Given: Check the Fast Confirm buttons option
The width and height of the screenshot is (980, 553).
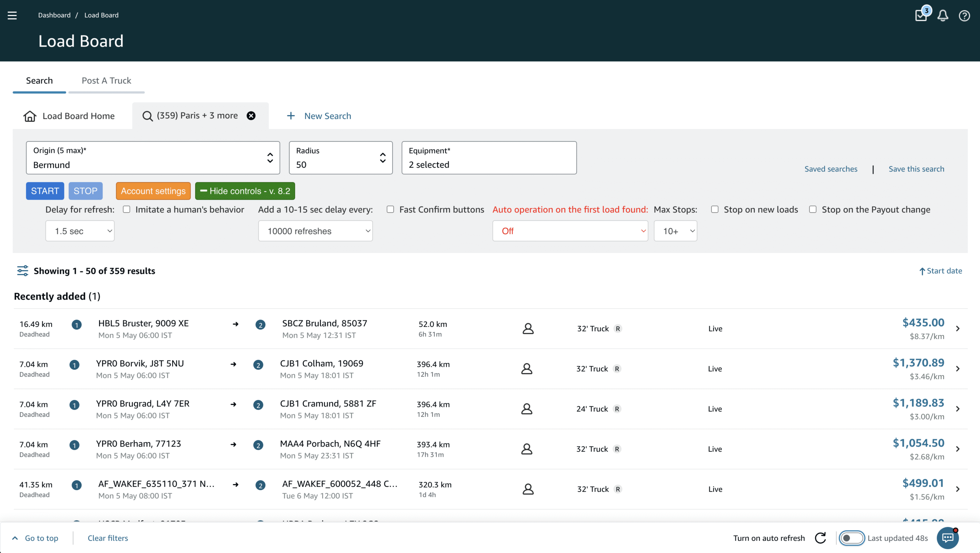Looking at the screenshot, I should point(390,209).
